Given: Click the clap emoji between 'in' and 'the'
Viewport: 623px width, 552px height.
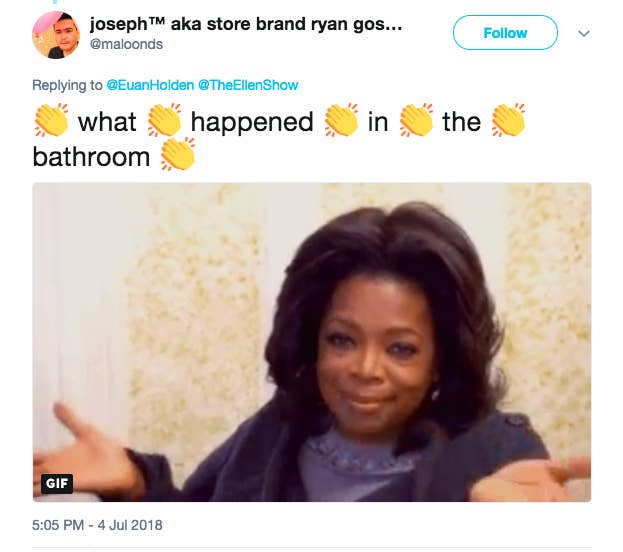Looking at the screenshot, I should [416, 120].
